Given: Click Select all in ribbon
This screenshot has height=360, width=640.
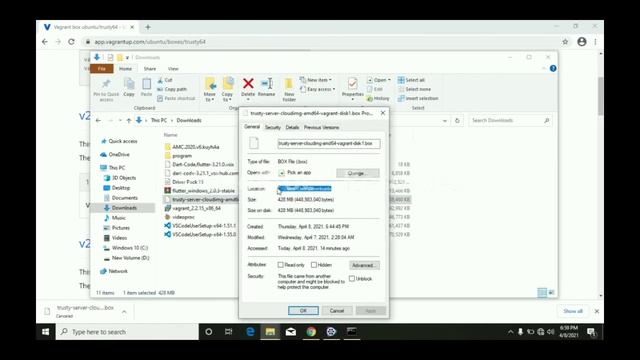Looking at the screenshot, I should [x=411, y=80].
